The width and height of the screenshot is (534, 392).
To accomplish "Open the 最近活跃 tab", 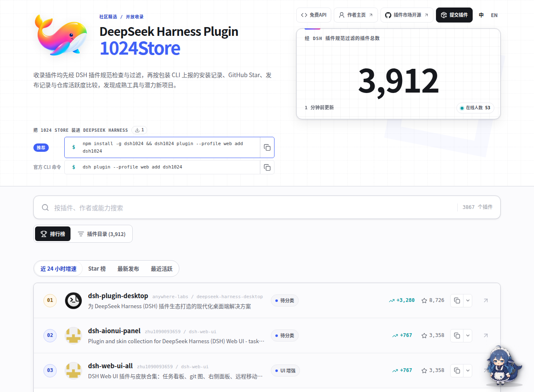I will tap(161, 269).
